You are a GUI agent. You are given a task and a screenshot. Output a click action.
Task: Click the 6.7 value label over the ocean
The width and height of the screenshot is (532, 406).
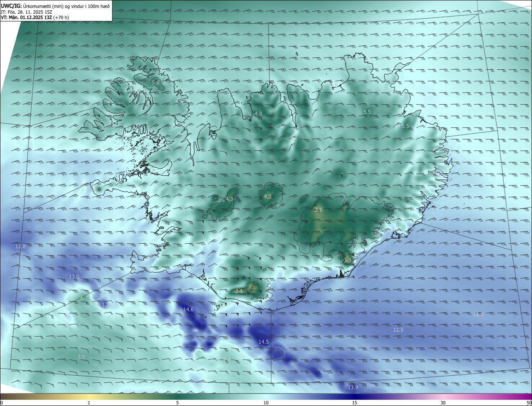84,298
